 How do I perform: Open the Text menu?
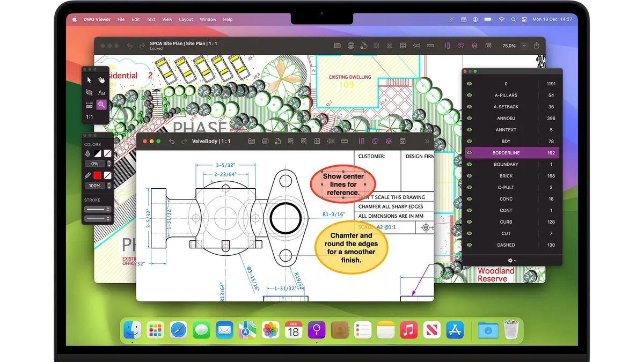point(151,19)
